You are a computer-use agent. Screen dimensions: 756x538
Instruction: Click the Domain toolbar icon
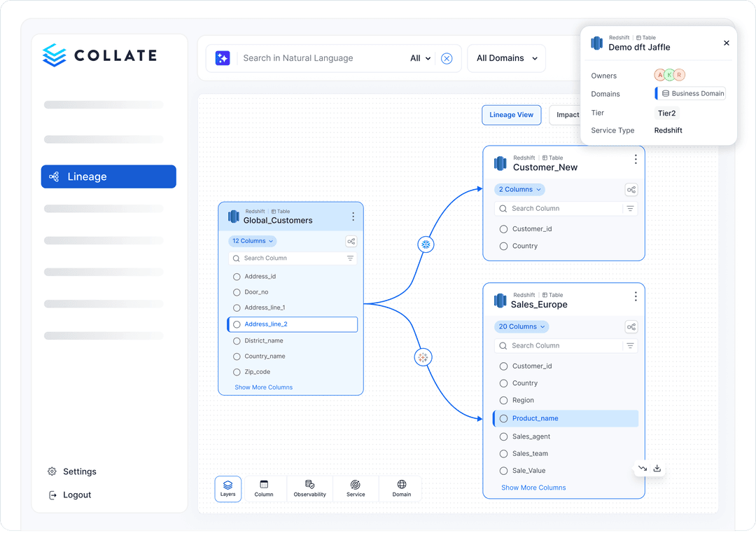pos(400,488)
